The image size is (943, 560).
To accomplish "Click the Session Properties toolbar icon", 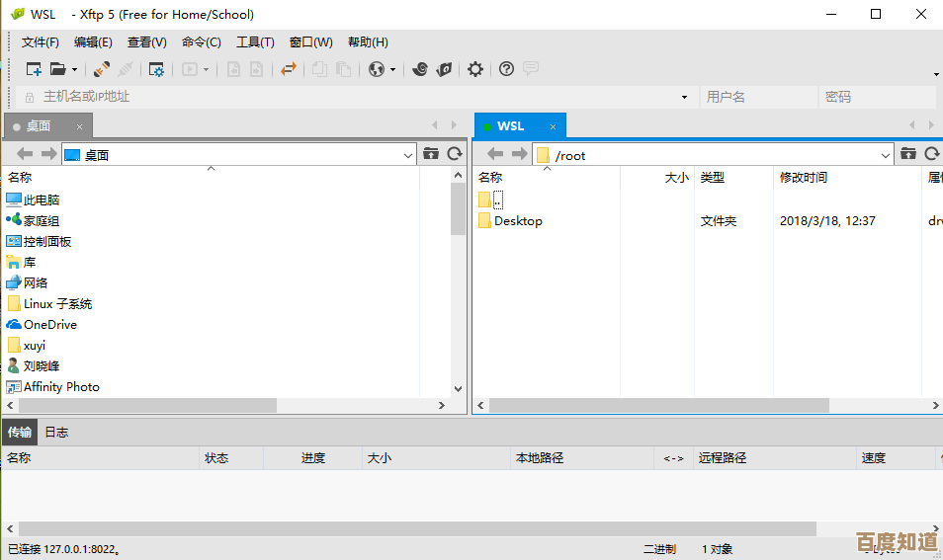I will [156, 69].
